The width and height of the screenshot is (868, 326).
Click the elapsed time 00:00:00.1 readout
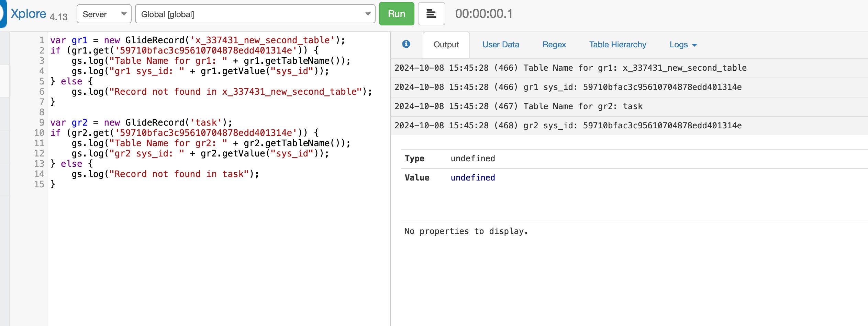pyautogui.click(x=484, y=14)
